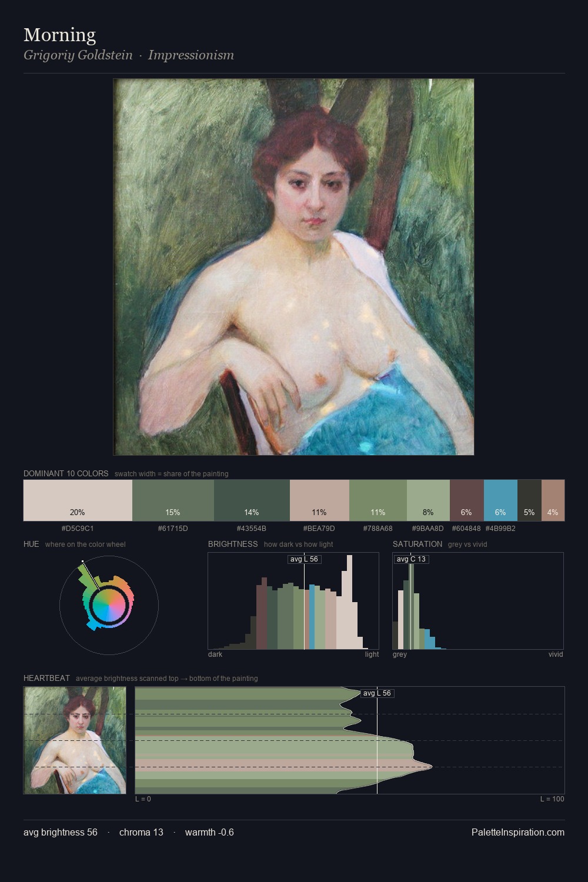Screen dimensions: 588x882
Task: Click the 'BRIGHTNESS' section heading
Action: click(x=233, y=544)
